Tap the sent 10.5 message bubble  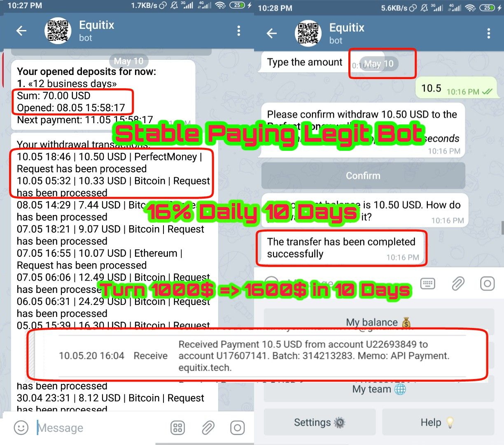click(456, 88)
